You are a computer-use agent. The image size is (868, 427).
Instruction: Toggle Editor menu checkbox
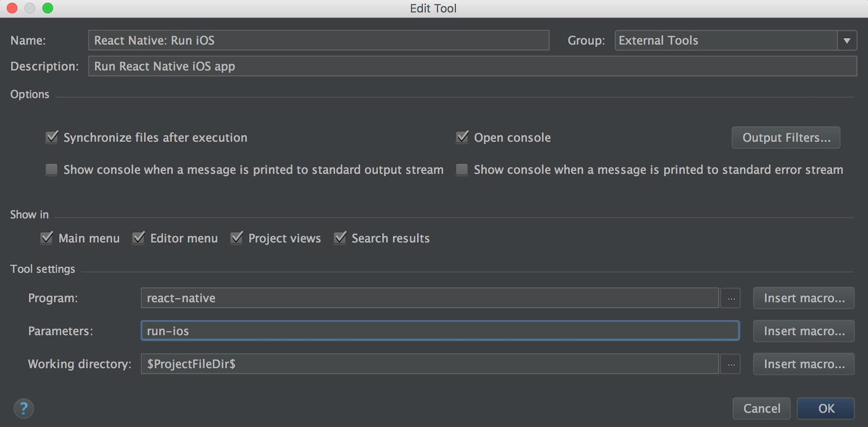tap(138, 238)
